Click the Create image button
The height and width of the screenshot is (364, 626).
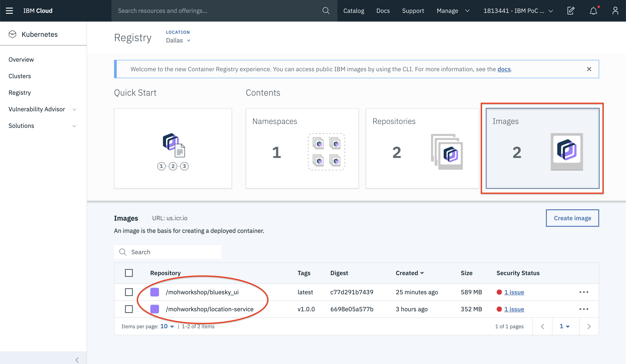pos(572,218)
